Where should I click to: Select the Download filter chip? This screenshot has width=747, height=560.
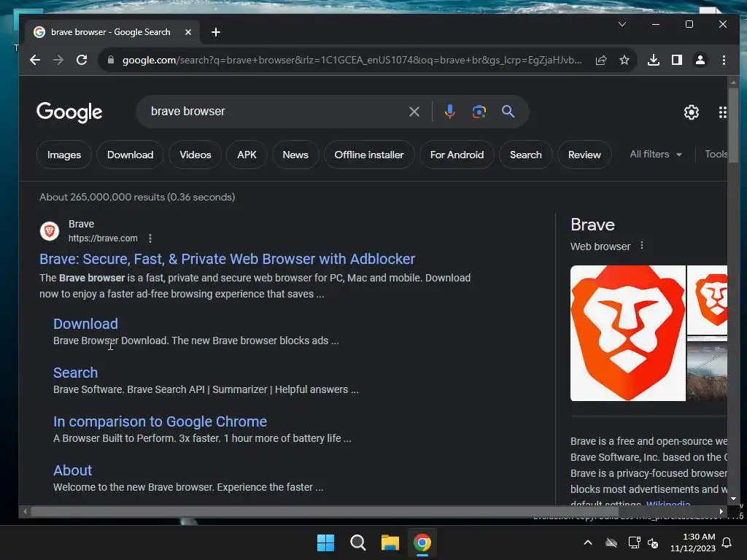[130, 155]
